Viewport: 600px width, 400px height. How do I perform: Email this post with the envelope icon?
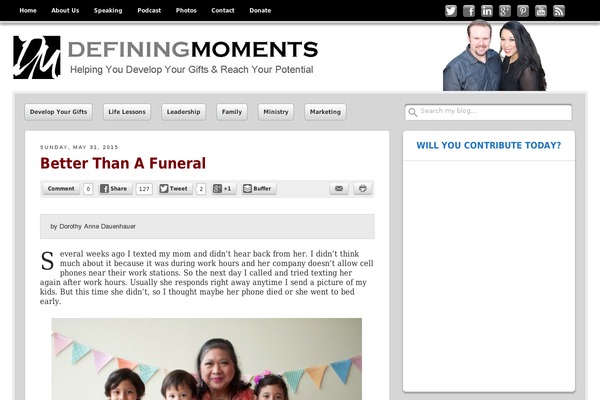point(339,188)
